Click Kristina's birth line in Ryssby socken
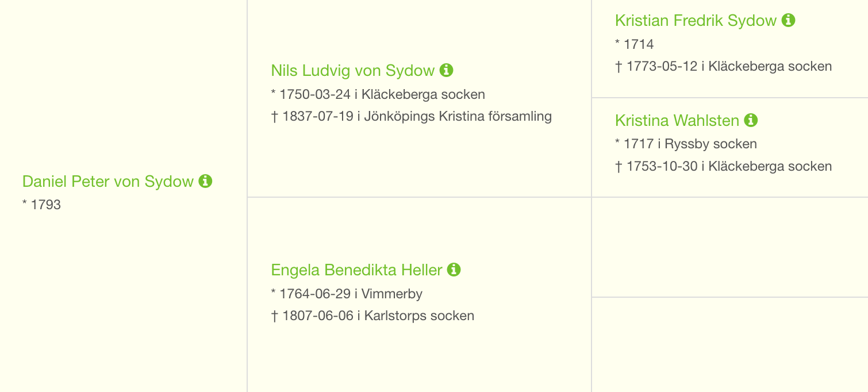 coord(686,144)
